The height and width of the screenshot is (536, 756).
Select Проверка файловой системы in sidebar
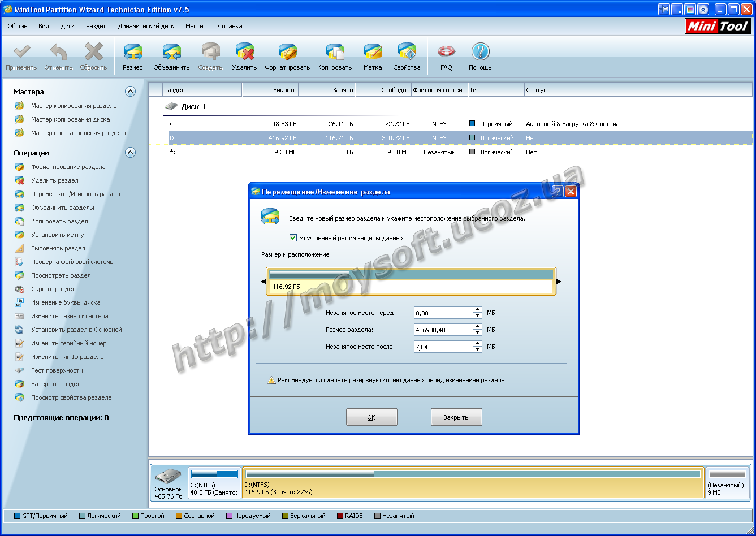tap(72, 262)
